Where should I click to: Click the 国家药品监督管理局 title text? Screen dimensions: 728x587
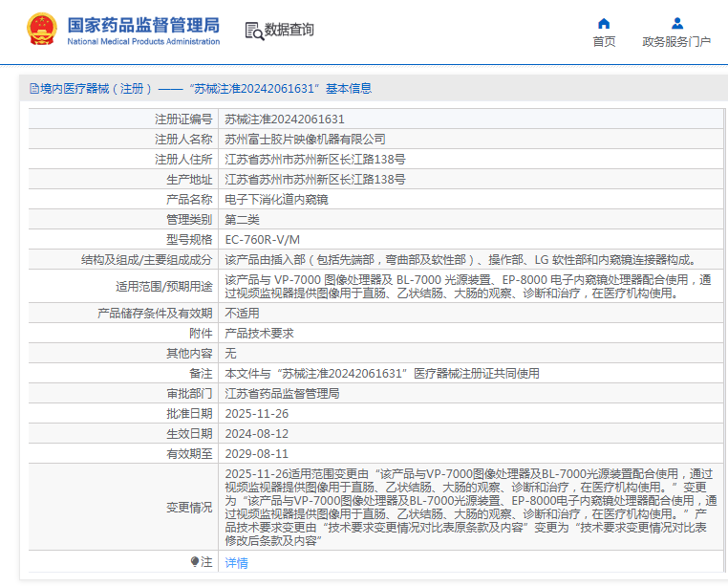point(143,25)
